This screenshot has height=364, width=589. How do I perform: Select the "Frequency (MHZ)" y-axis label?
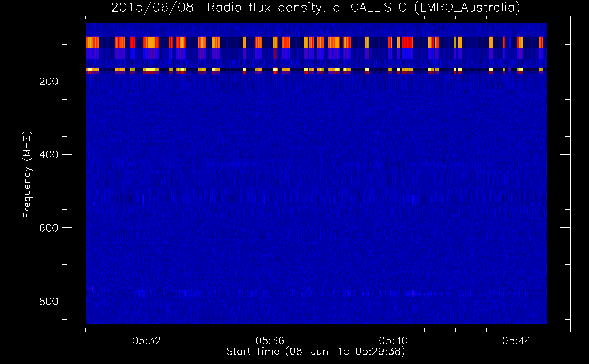point(27,175)
